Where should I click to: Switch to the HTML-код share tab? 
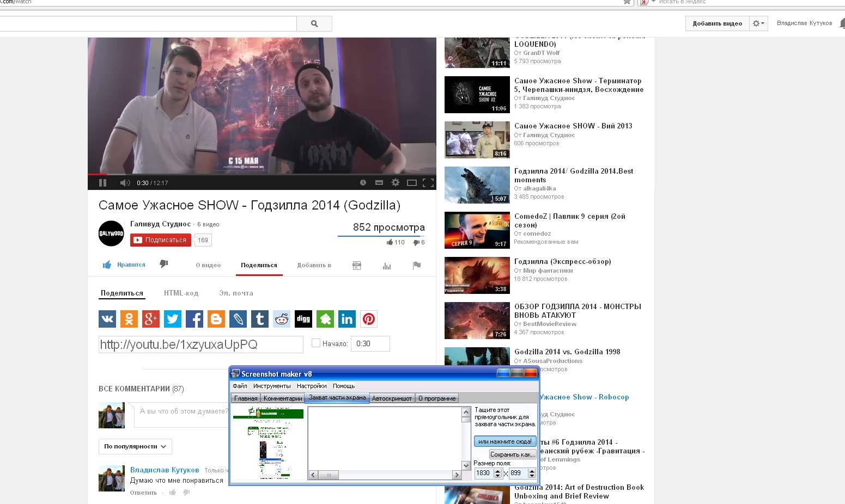pos(181,293)
